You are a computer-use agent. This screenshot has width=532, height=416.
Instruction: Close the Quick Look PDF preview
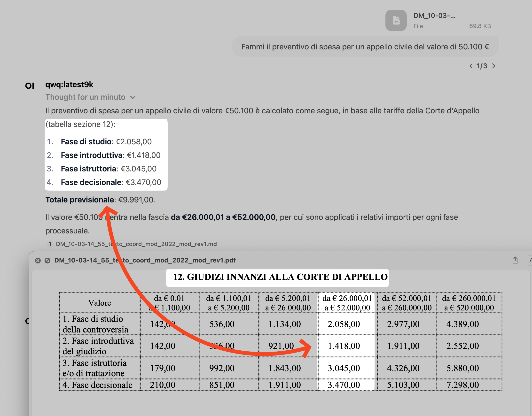coord(38,261)
